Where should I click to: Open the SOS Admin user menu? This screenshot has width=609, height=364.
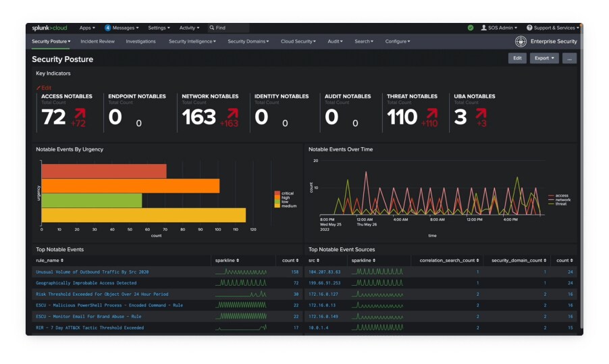pyautogui.click(x=499, y=28)
